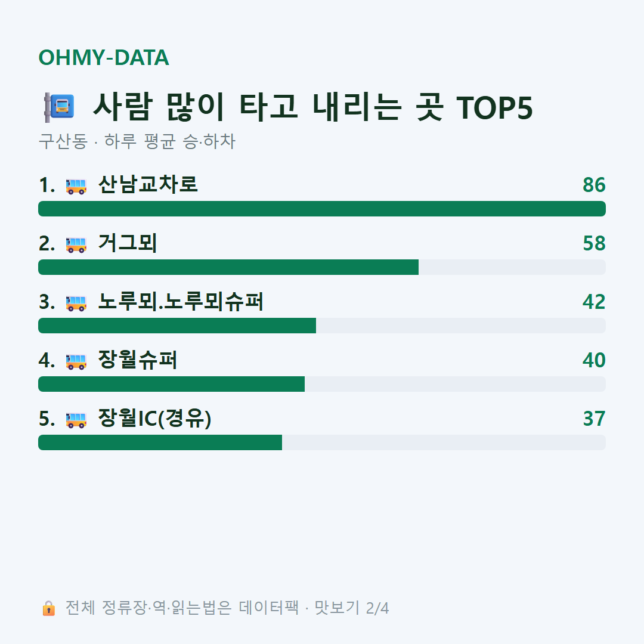Click the full green bar for 산남교차로
Screen dimensions: 644x644
322,209
